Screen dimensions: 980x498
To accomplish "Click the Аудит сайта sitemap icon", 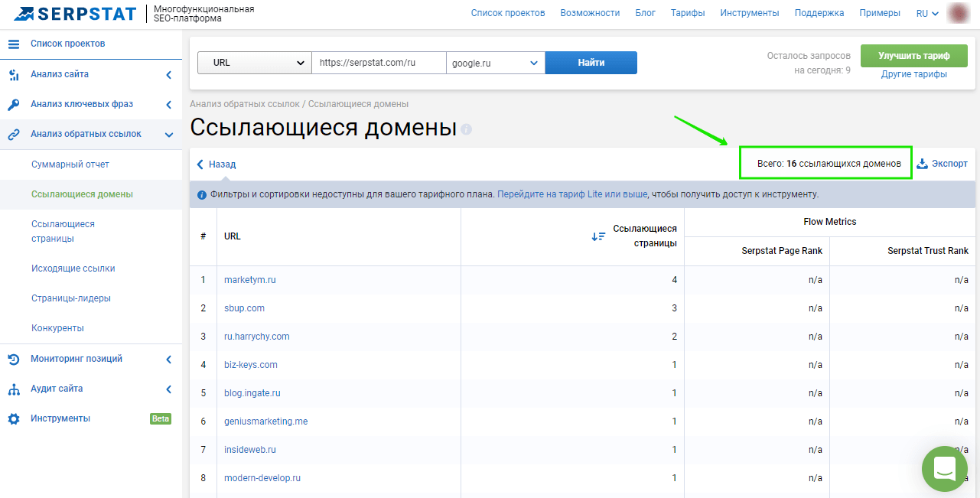I will tap(14, 389).
